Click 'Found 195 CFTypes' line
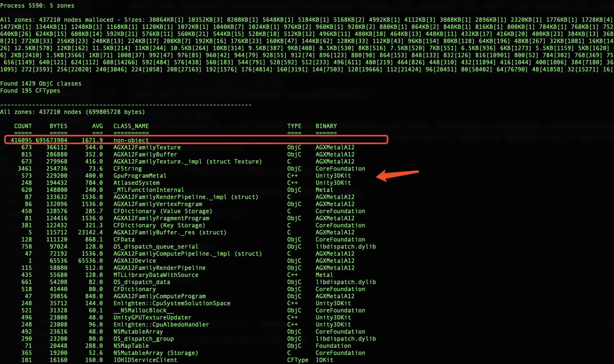 tap(30, 91)
